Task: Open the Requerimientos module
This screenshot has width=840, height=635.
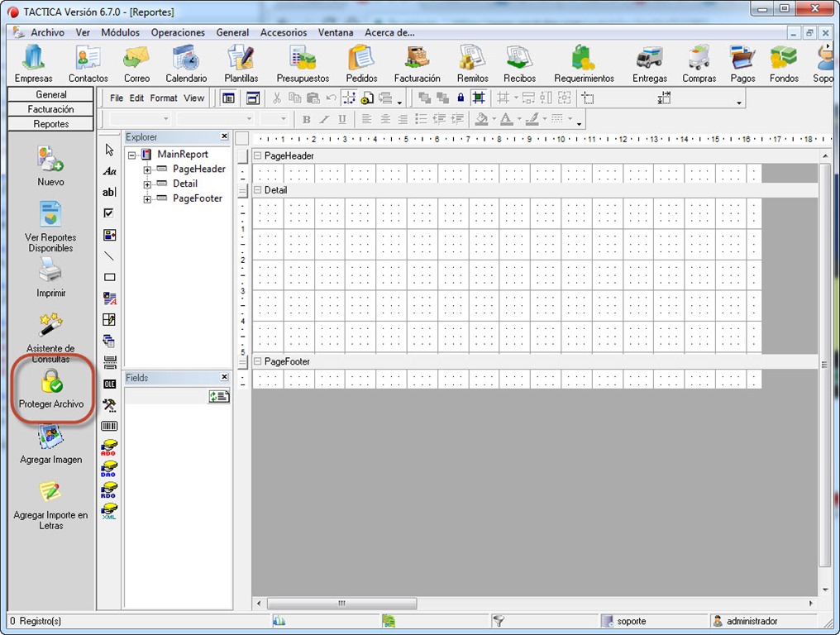Action: (584, 63)
